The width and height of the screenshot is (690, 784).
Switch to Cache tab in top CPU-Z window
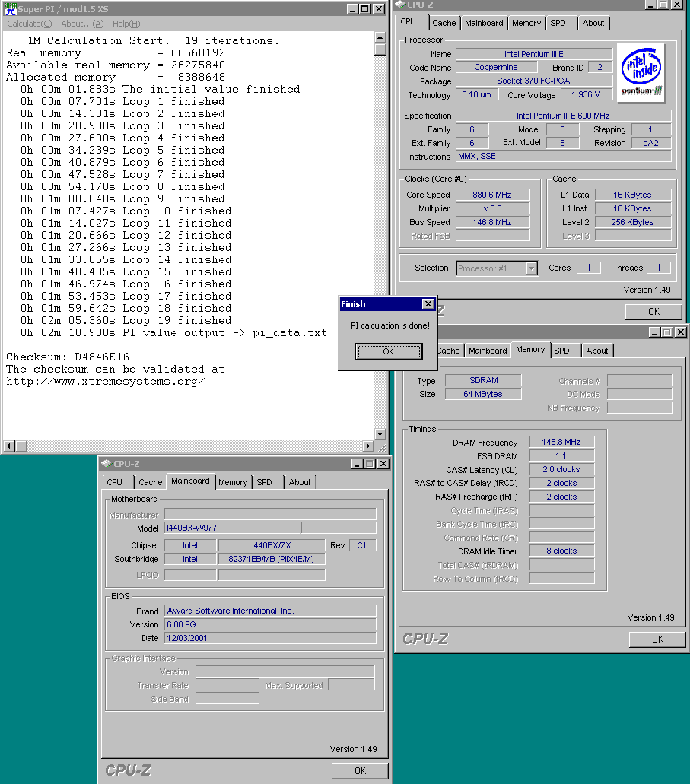[x=444, y=23]
